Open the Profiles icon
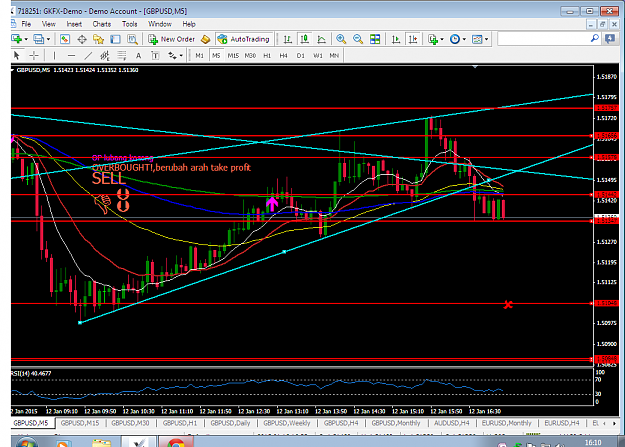The image size is (625, 447). click(39, 39)
